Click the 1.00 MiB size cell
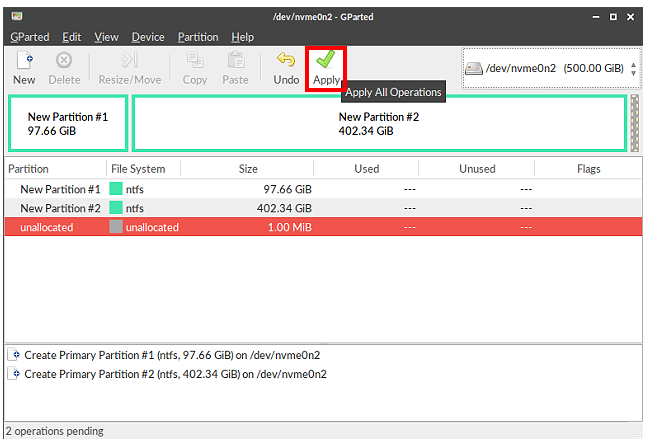655x444 pixels. point(289,227)
